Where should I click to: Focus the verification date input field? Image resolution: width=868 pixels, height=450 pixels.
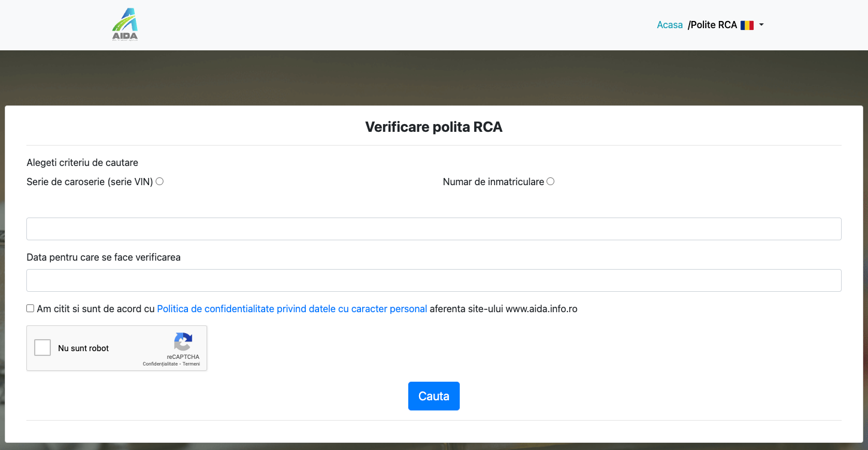tap(434, 280)
